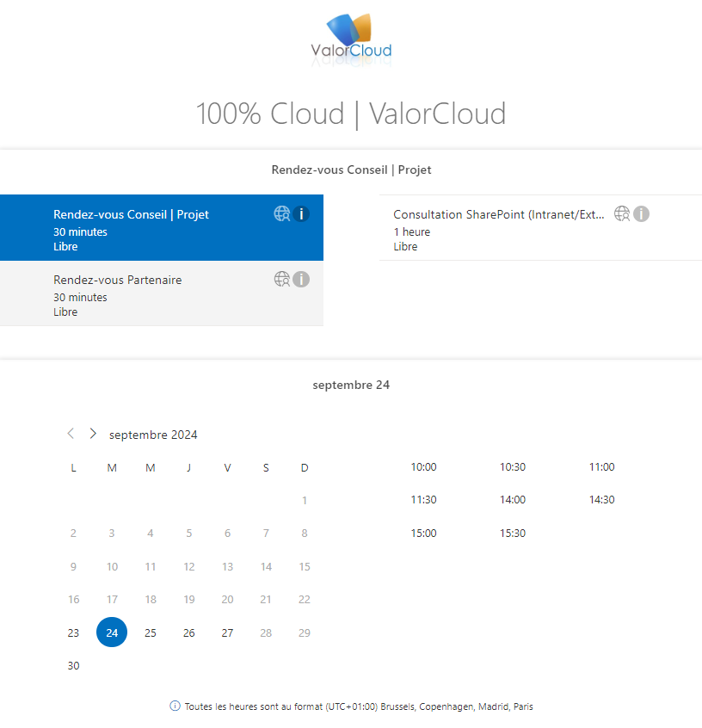Choose the 11:30 time slot
The height and width of the screenshot is (728, 702).
point(423,500)
